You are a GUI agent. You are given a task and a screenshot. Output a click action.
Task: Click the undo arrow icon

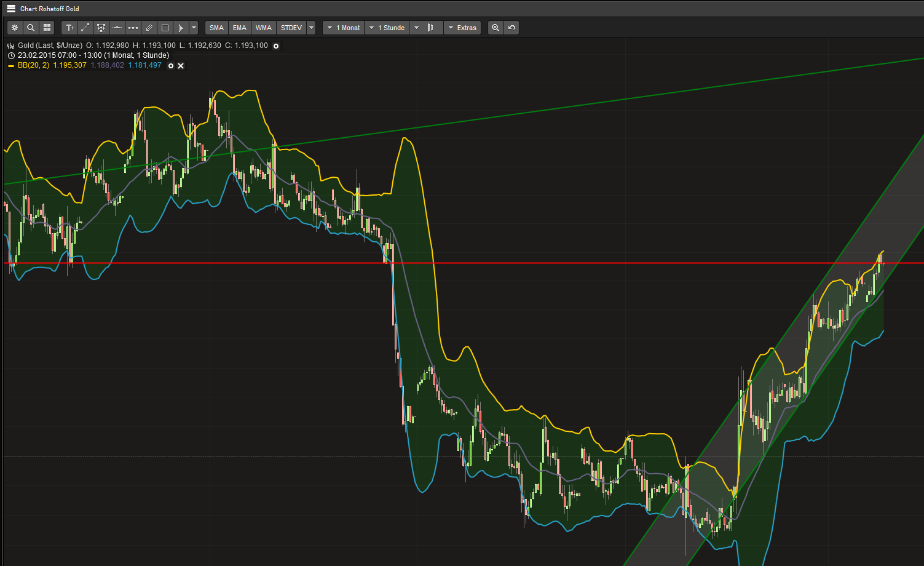click(511, 28)
